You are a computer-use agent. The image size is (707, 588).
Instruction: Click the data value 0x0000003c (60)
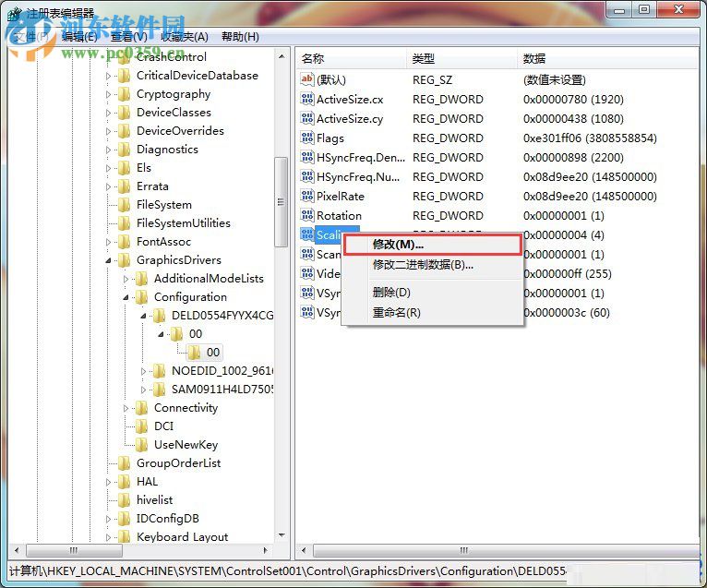567,313
